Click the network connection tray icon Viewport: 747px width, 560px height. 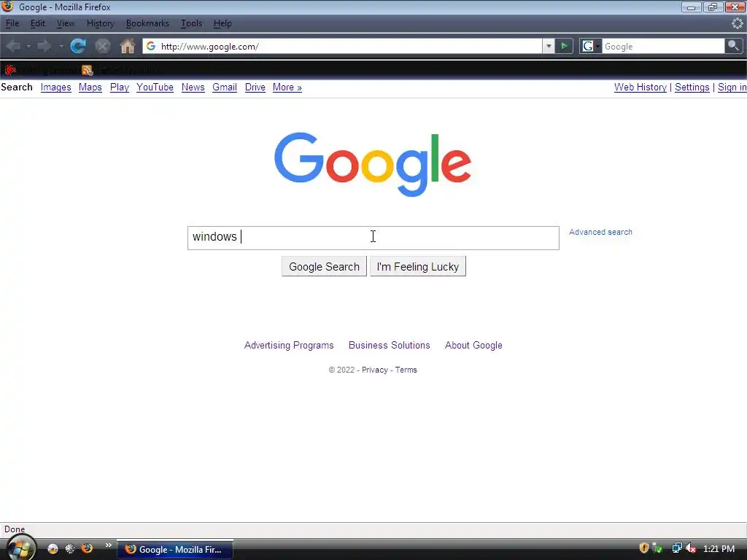coord(676,548)
